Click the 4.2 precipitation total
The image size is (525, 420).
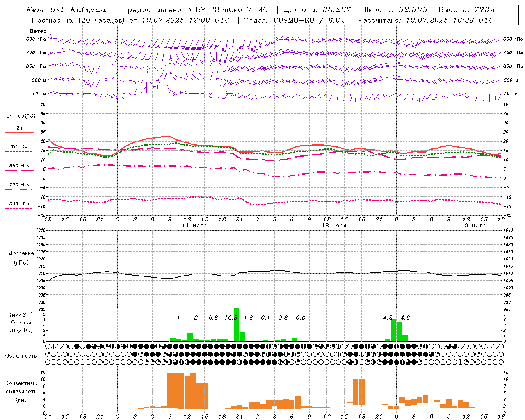(388, 318)
